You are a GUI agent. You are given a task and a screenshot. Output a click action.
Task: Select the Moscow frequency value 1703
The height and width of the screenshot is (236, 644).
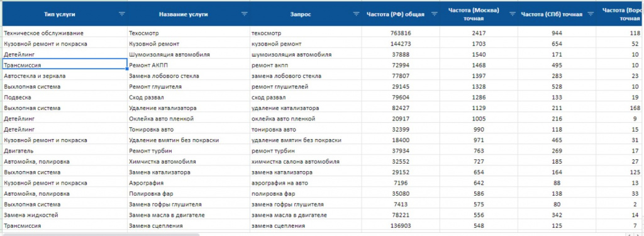pos(479,43)
